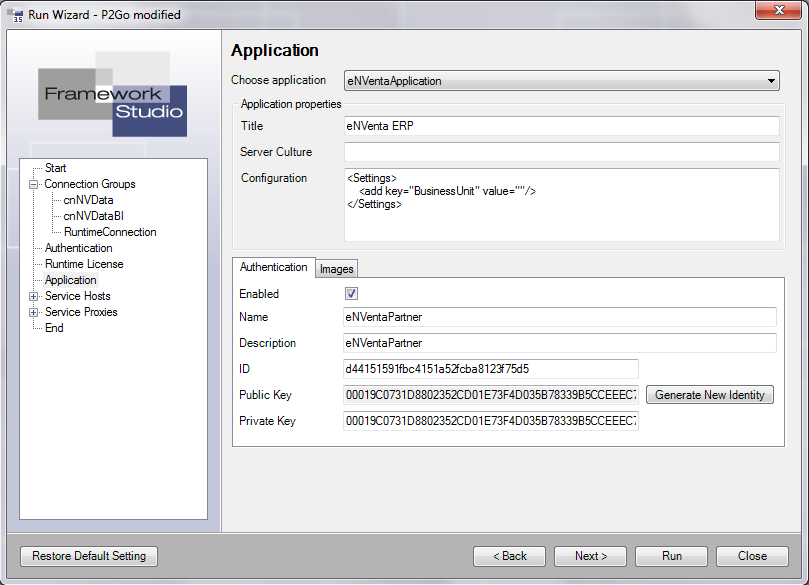This screenshot has width=809, height=585.
Task: Select RuntimeConnection tree item
Action: point(110,232)
